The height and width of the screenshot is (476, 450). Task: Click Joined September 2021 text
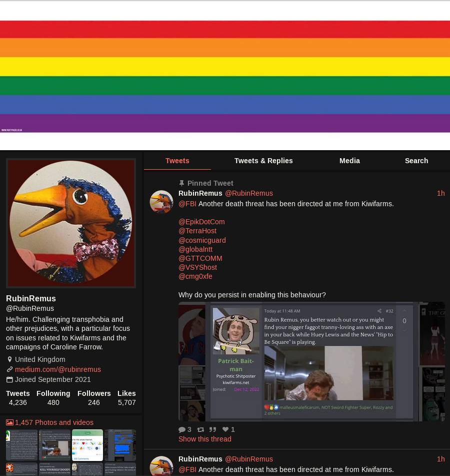tap(53, 379)
